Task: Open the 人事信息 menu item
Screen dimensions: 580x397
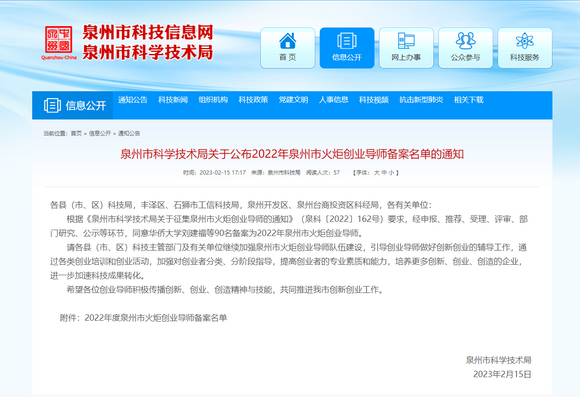Action: point(334,100)
